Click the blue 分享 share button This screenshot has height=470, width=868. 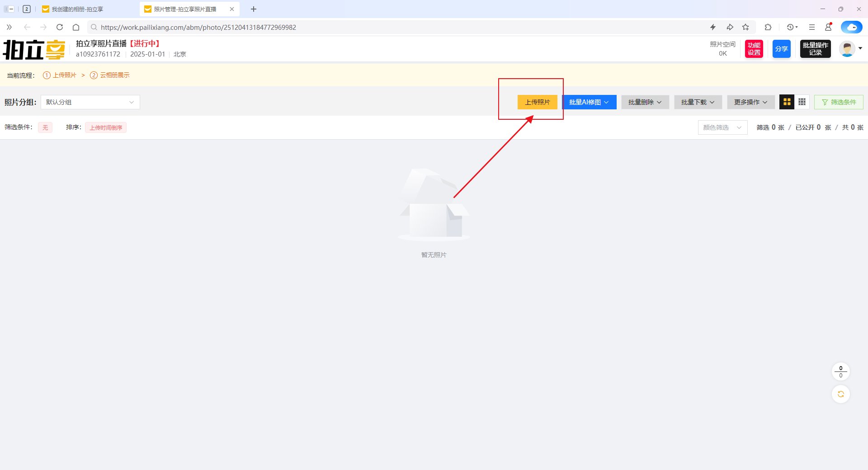(781, 49)
